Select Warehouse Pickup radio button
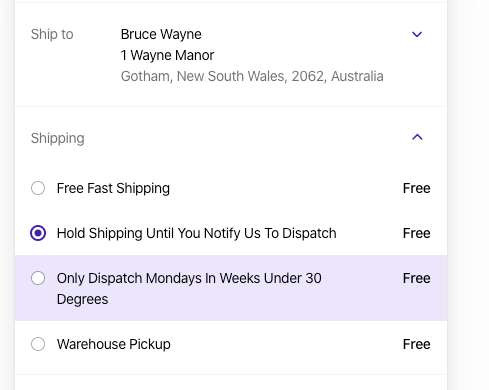Viewport: 489px width, 390px height. click(38, 344)
